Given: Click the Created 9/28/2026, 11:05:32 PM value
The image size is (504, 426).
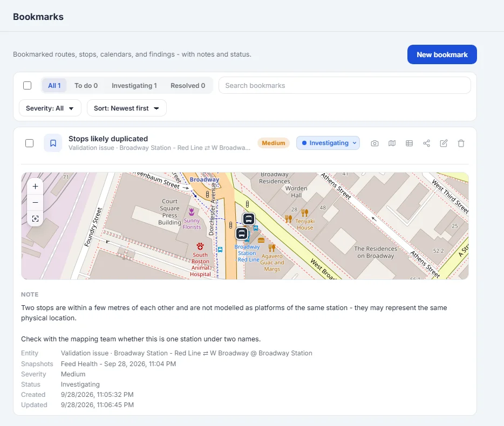Looking at the screenshot, I should pos(97,395).
